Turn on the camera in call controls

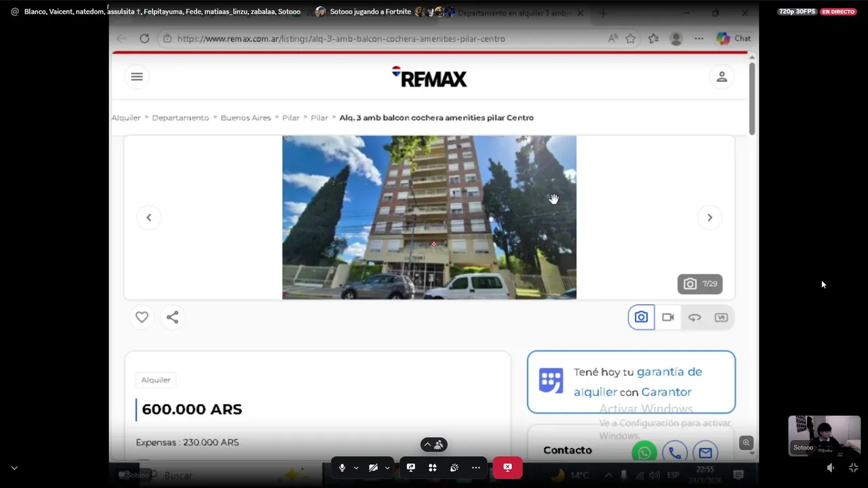click(373, 468)
